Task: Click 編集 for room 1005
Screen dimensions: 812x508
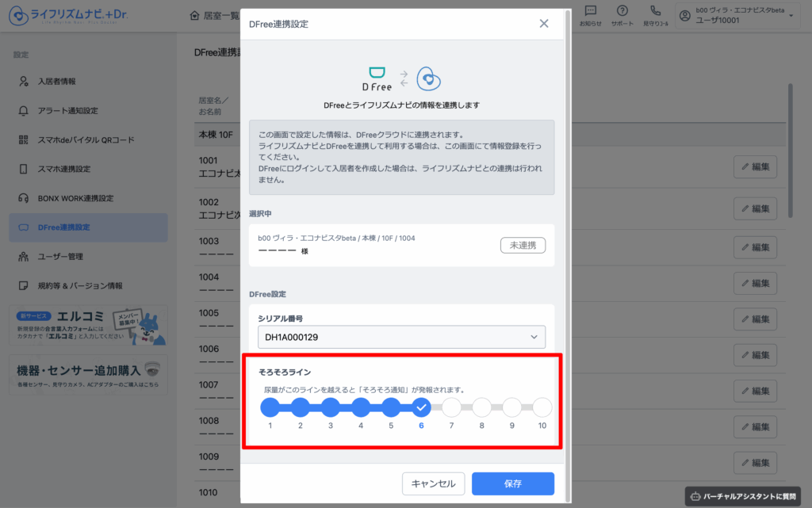Action: pyautogui.click(x=755, y=319)
